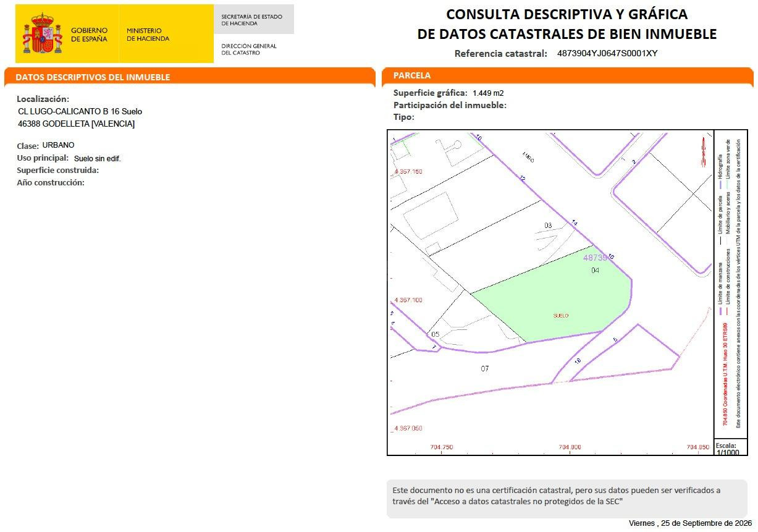Click the 704.750 coordinate label

(x=441, y=447)
